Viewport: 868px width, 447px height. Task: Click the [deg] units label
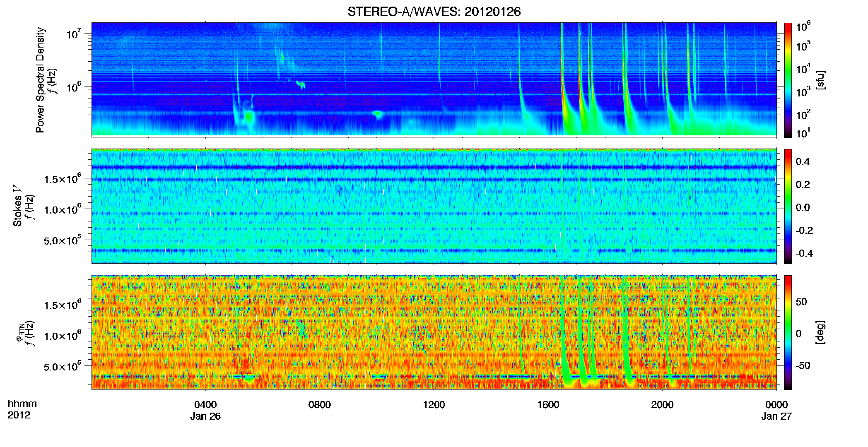click(821, 332)
